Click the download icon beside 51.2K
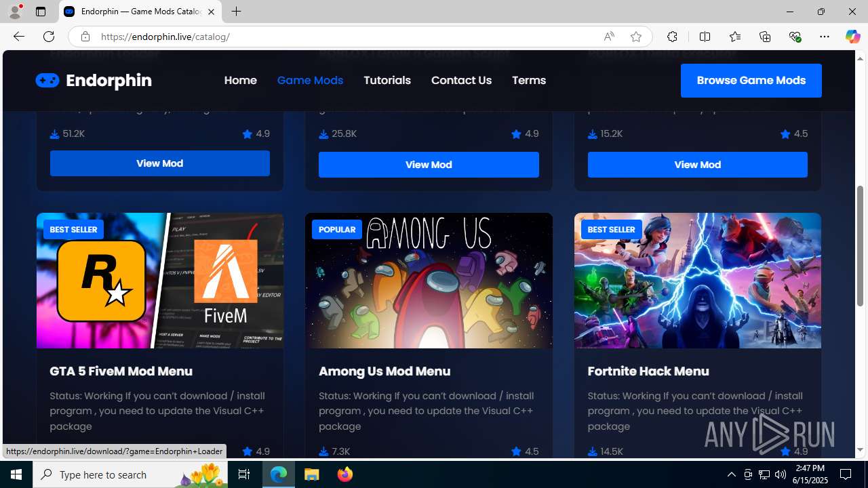Image resolution: width=868 pixels, height=488 pixels. 54,134
